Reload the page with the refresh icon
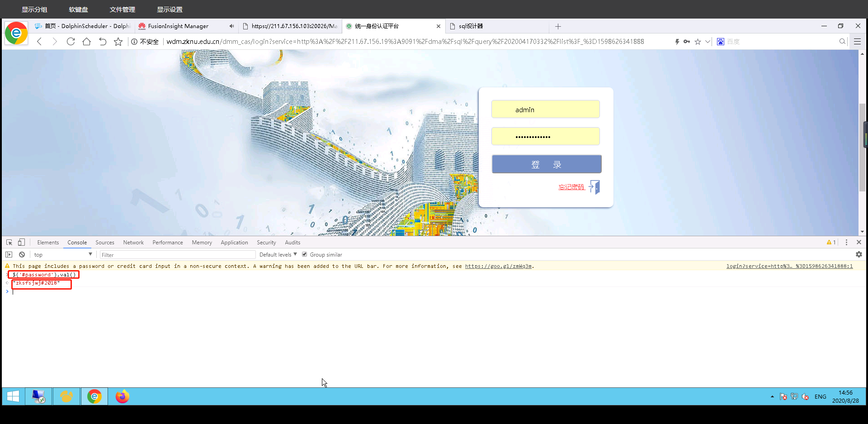868x424 pixels. point(71,42)
